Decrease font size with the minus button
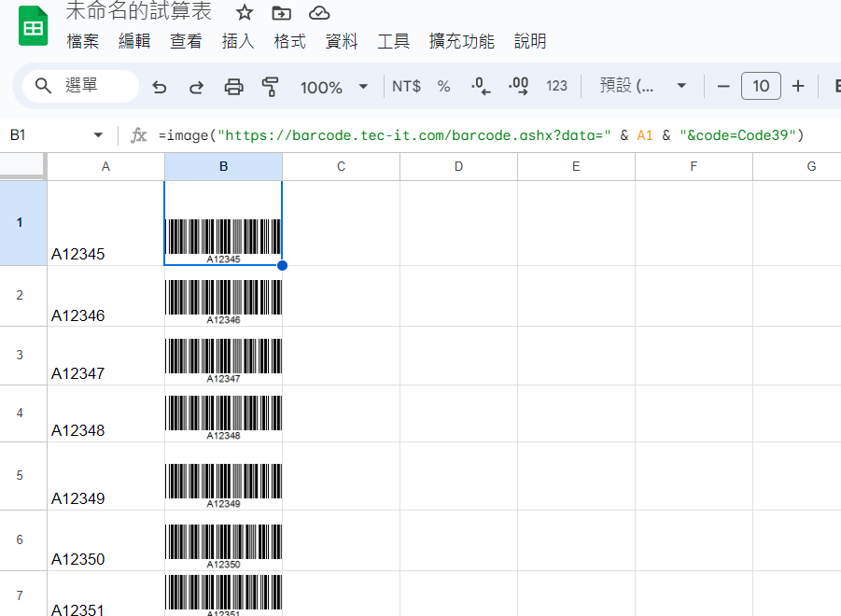This screenshot has height=616, width=841. [723, 86]
